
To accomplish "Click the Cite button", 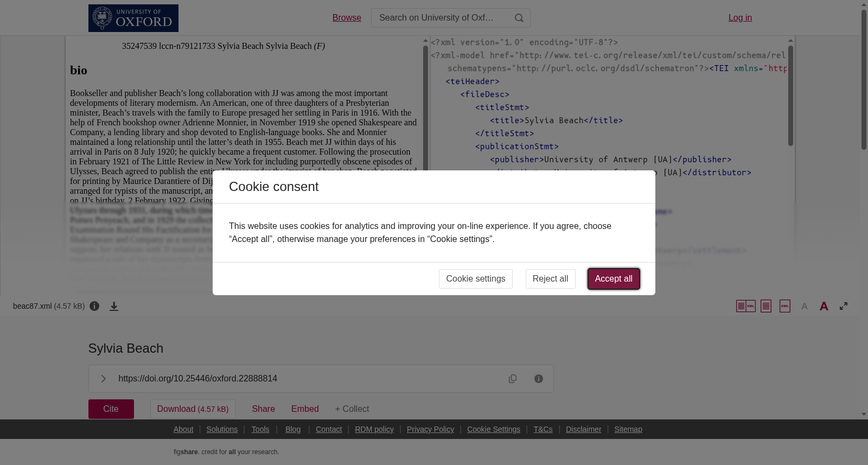I will pyautogui.click(x=111, y=409).
